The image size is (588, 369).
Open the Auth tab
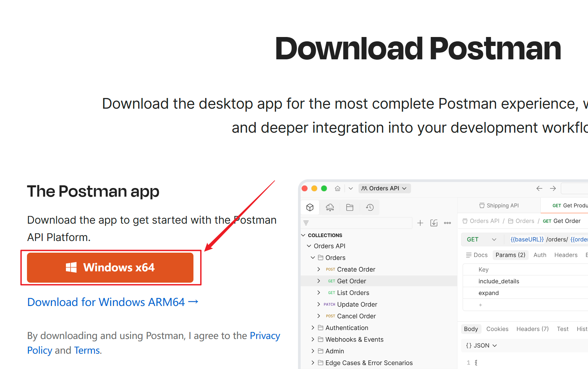(x=540, y=255)
